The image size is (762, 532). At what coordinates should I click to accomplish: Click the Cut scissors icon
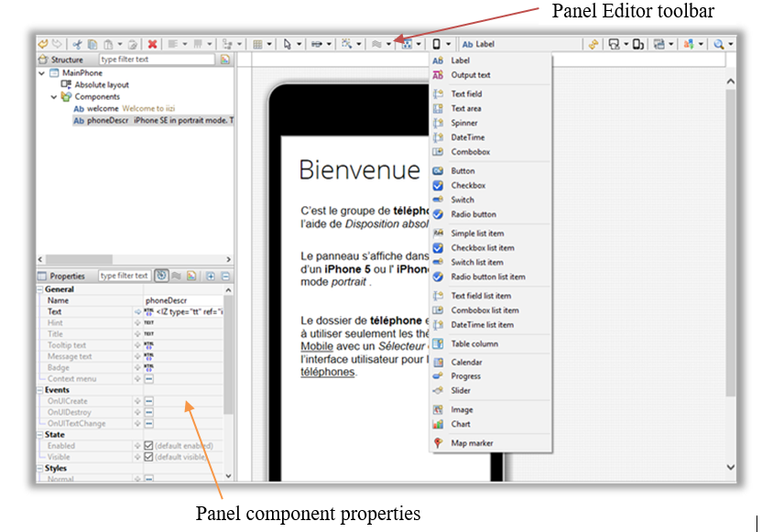[x=77, y=44]
